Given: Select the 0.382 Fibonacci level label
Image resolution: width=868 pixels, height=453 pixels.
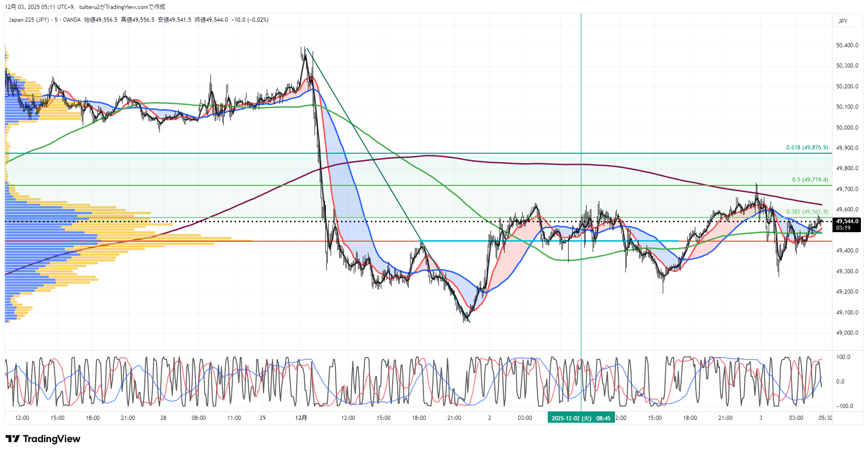Looking at the screenshot, I should coord(807,212).
